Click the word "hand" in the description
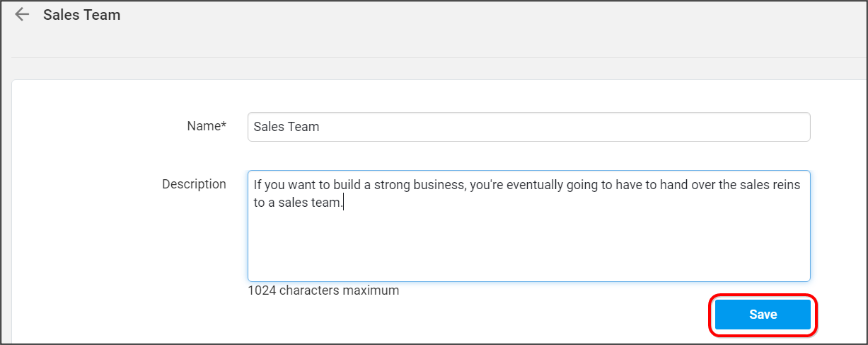Viewport: 868px width, 345px height. click(673, 185)
